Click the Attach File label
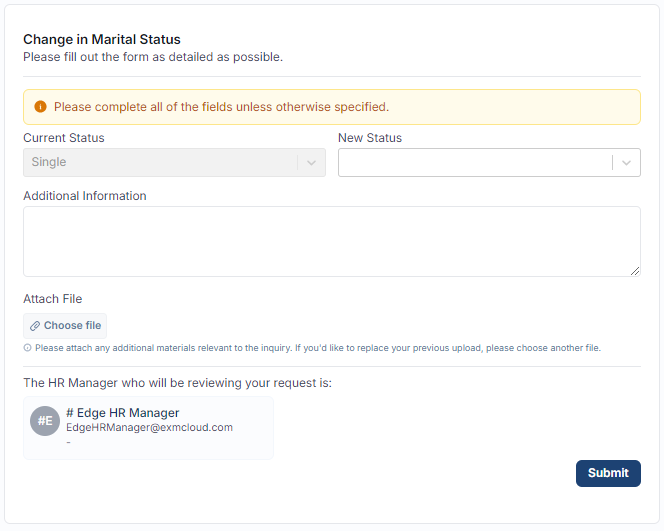The height and width of the screenshot is (531, 664). point(53,299)
